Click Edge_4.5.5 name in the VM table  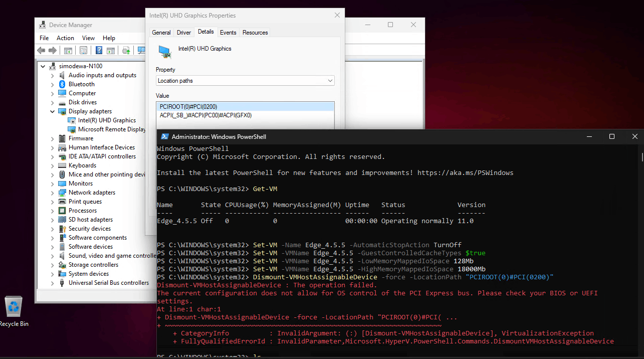pyautogui.click(x=177, y=221)
